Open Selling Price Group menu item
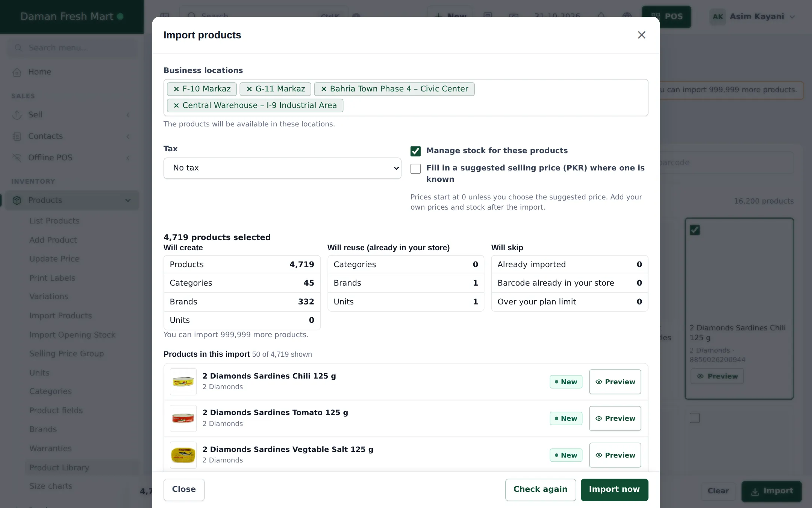The height and width of the screenshot is (508, 812). (67, 354)
